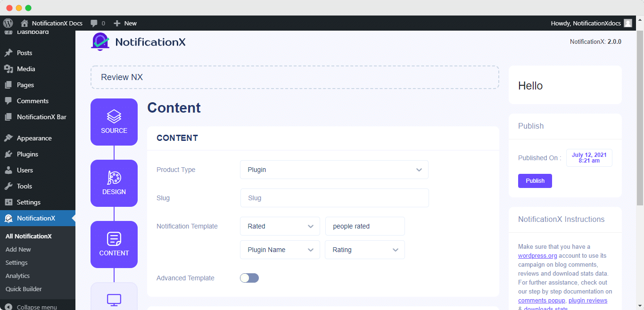
Task: Go to the display step with monitor icon
Action: pos(114,296)
